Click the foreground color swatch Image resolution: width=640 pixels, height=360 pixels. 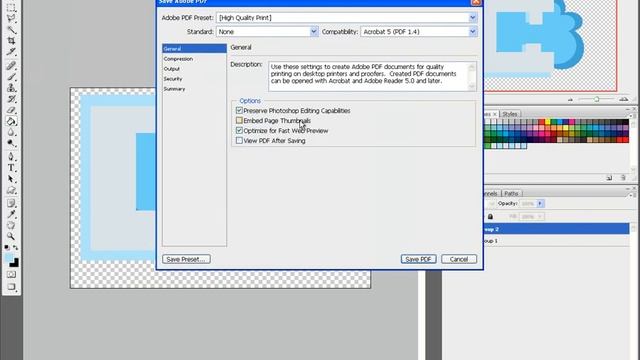[x=8, y=258]
